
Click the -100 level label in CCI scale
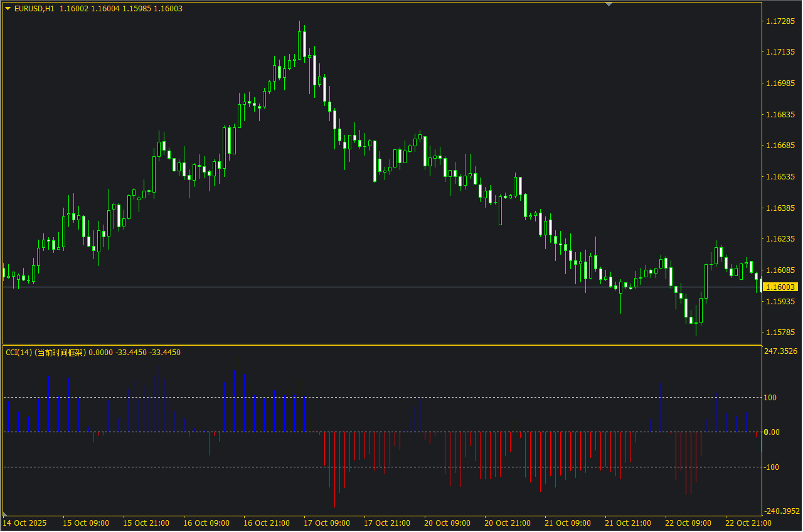click(x=771, y=467)
